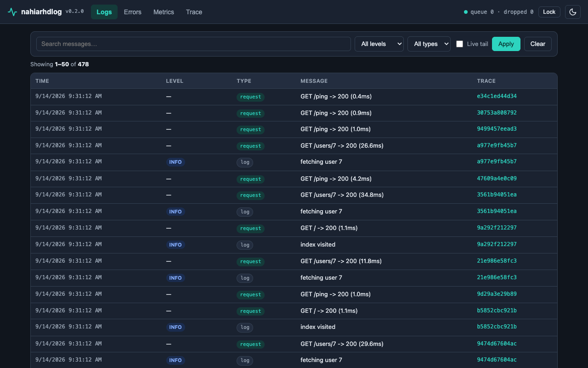Image resolution: width=588 pixels, height=368 pixels.
Task: Click the Lock button
Action: (549, 12)
